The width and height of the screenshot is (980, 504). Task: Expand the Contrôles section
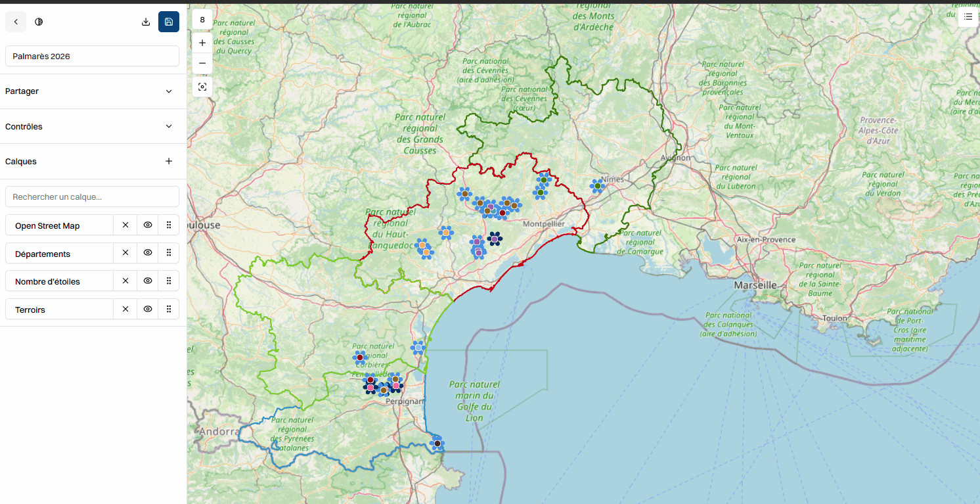169,126
